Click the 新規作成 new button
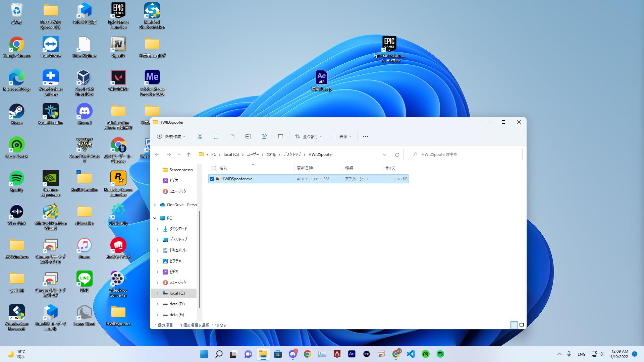This screenshot has height=362, width=644. point(171,136)
